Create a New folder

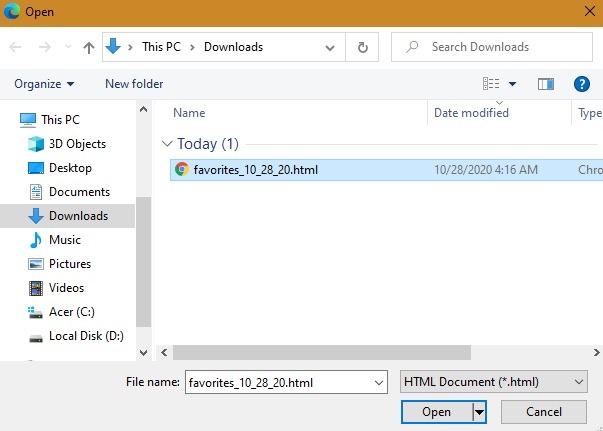pos(134,84)
